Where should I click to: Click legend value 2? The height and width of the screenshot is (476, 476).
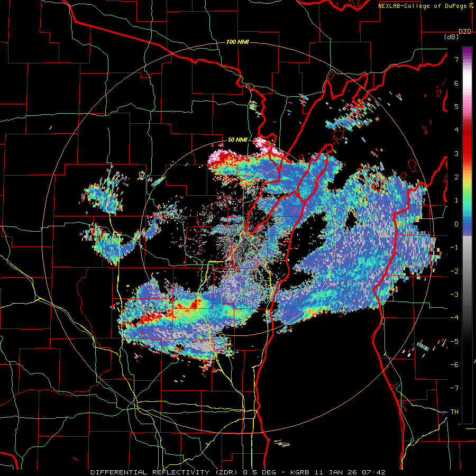[456, 177]
